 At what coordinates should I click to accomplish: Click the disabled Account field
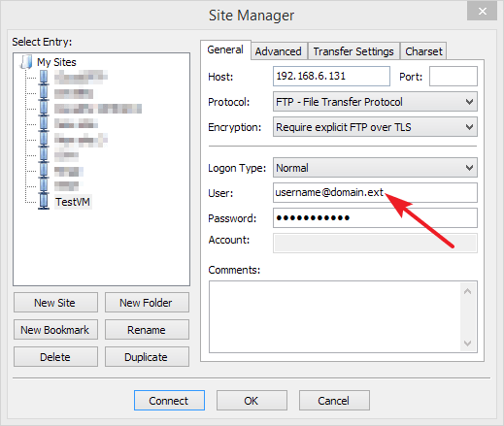coord(375,244)
